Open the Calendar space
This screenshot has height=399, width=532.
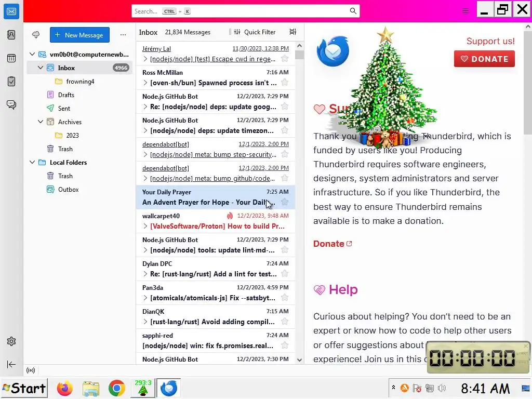[11, 58]
